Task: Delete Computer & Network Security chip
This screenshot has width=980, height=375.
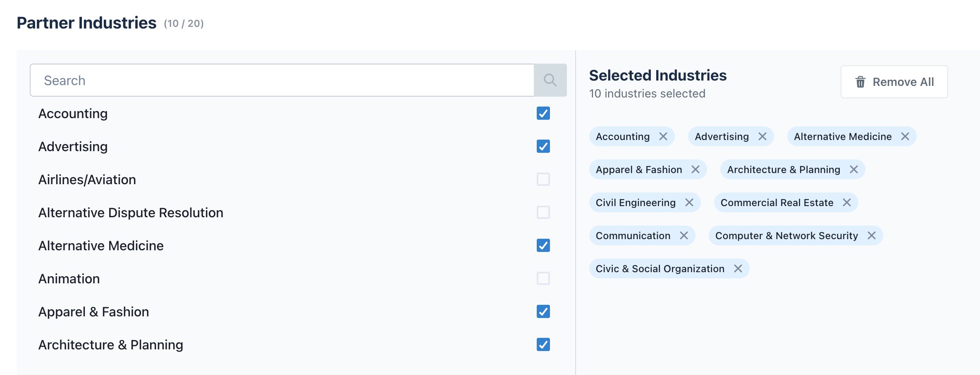Action: click(x=872, y=235)
